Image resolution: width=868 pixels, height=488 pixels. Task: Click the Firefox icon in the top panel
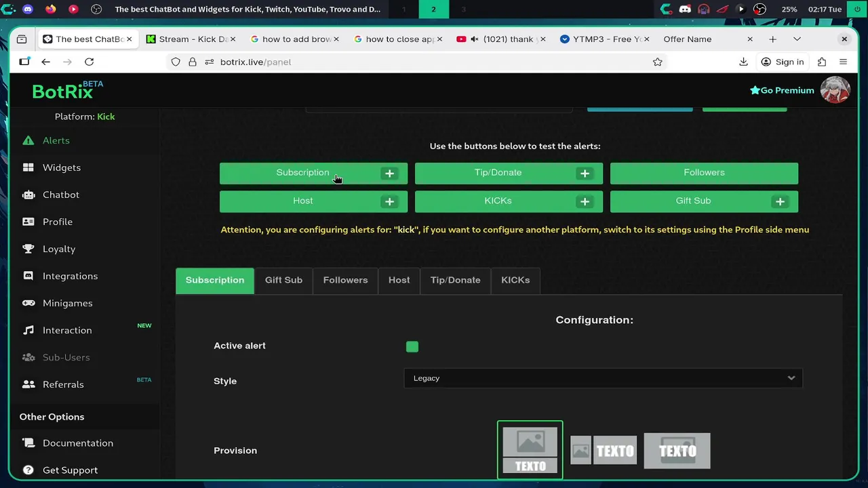point(51,9)
